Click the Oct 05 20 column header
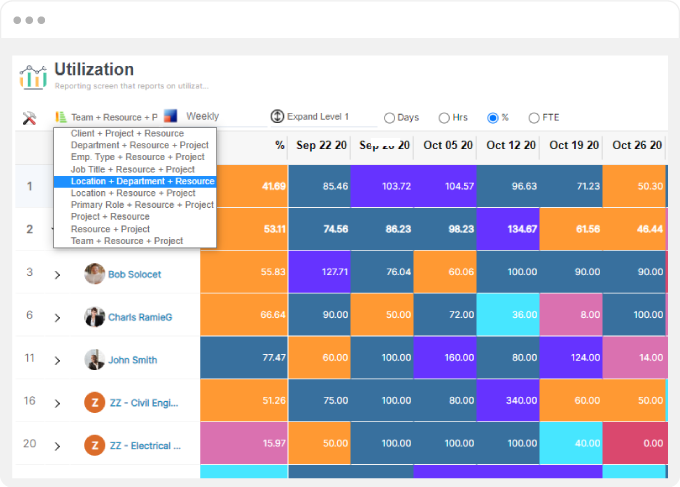 point(448,145)
